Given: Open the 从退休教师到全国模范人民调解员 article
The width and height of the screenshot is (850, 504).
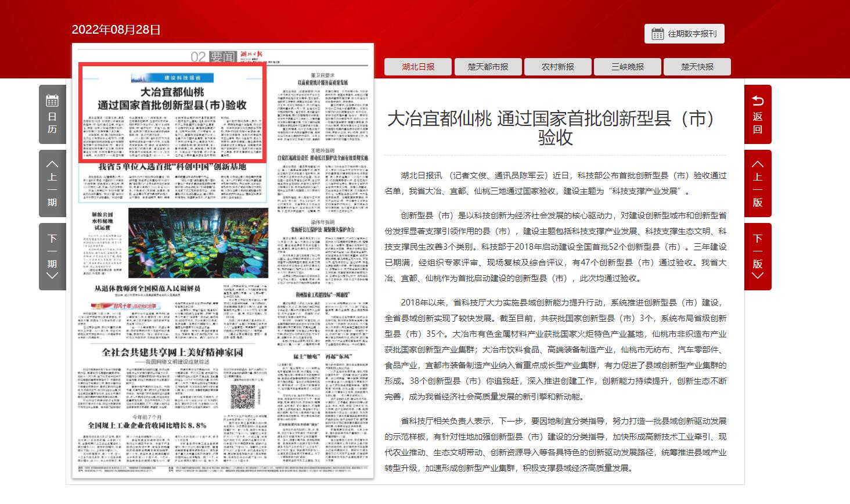Looking at the screenshot, I should (x=147, y=289).
